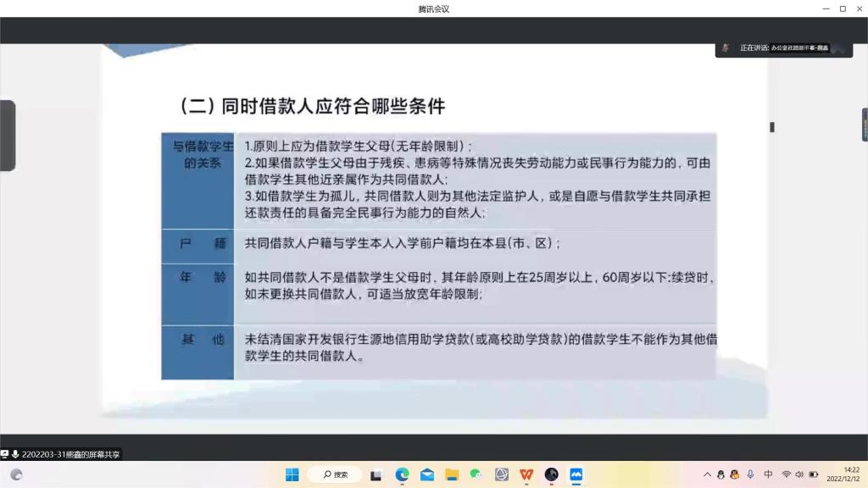The width and height of the screenshot is (868, 488).
Task: Open File Explorer from the taskbar
Action: point(452,474)
